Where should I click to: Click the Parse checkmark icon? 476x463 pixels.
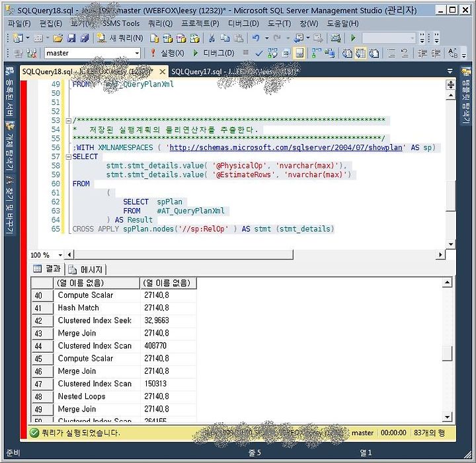pyautogui.click(x=259, y=53)
